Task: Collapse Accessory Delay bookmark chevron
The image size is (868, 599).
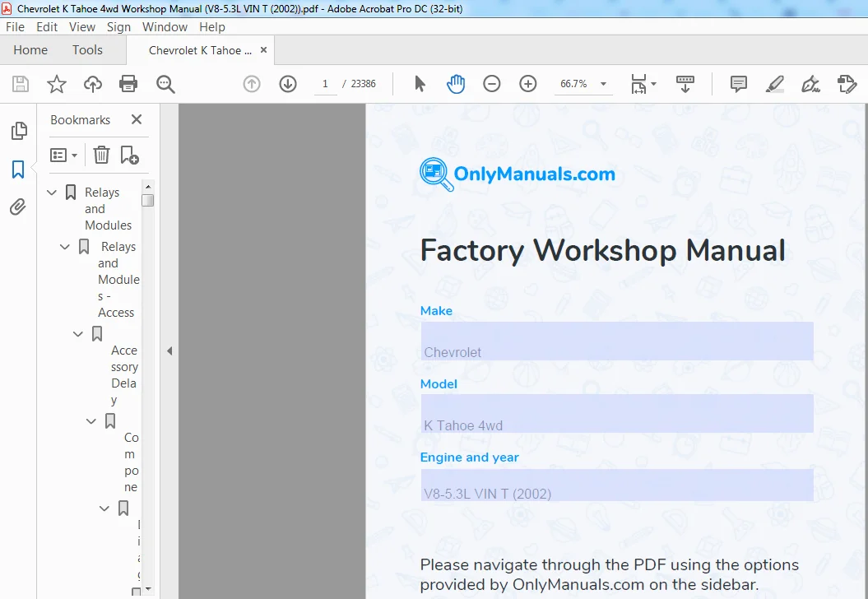Action: (x=78, y=334)
